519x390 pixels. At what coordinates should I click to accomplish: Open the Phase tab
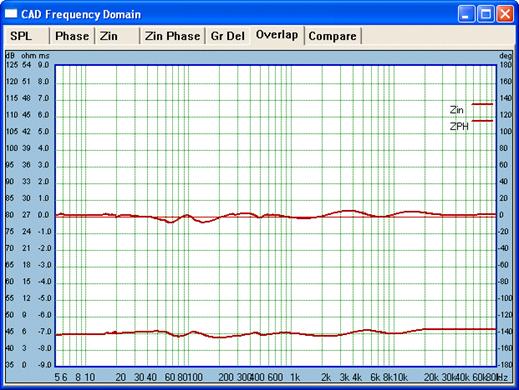(x=72, y=36)
